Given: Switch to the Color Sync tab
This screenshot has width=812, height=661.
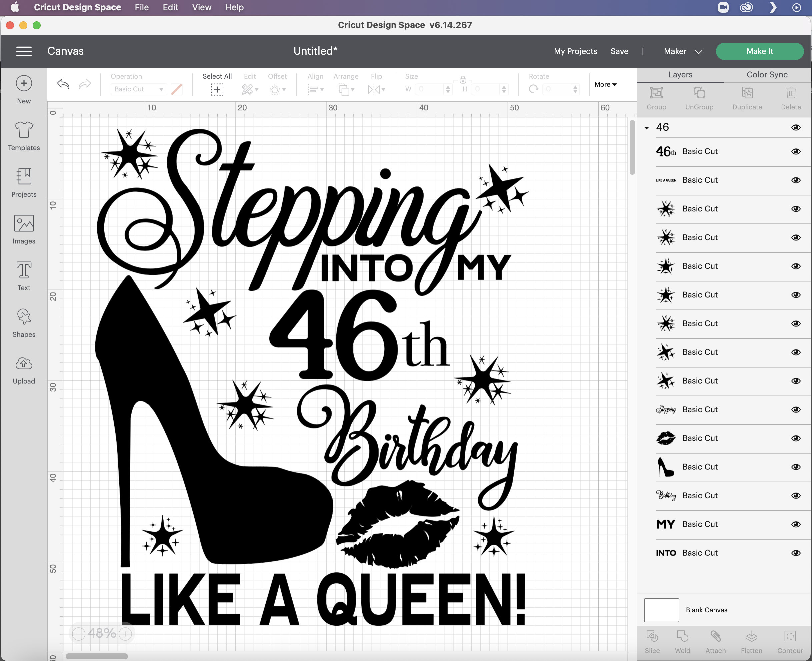Looking at the screenshot, I should coord(766,75).
